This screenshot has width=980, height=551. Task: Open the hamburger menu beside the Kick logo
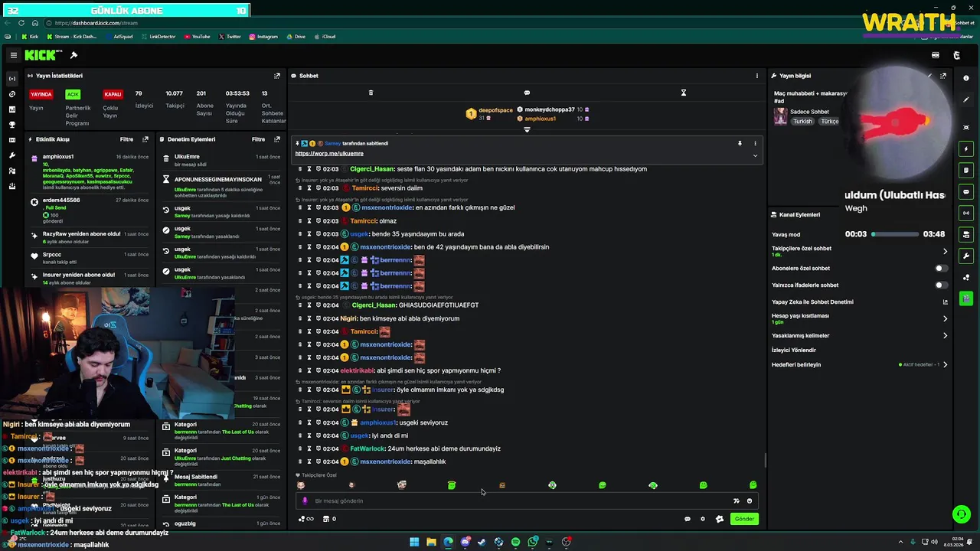[13, 55]
